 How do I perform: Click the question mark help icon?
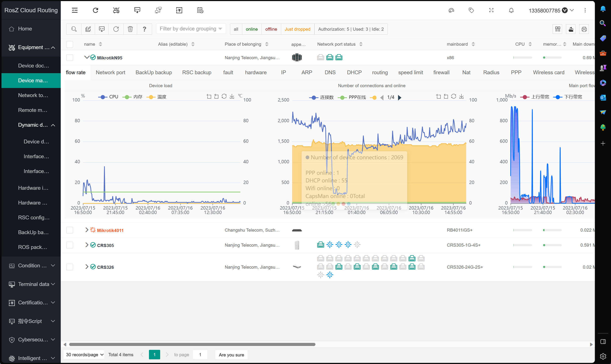point(144,29)
